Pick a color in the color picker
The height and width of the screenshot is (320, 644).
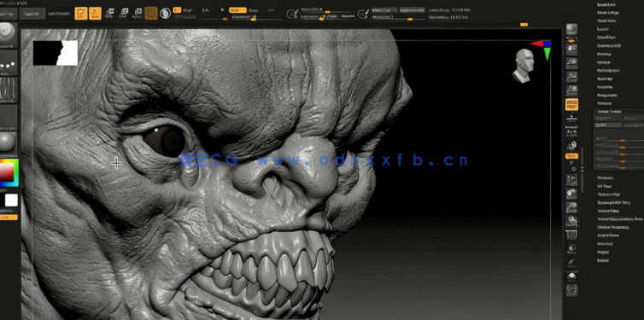tap(9, 173)
